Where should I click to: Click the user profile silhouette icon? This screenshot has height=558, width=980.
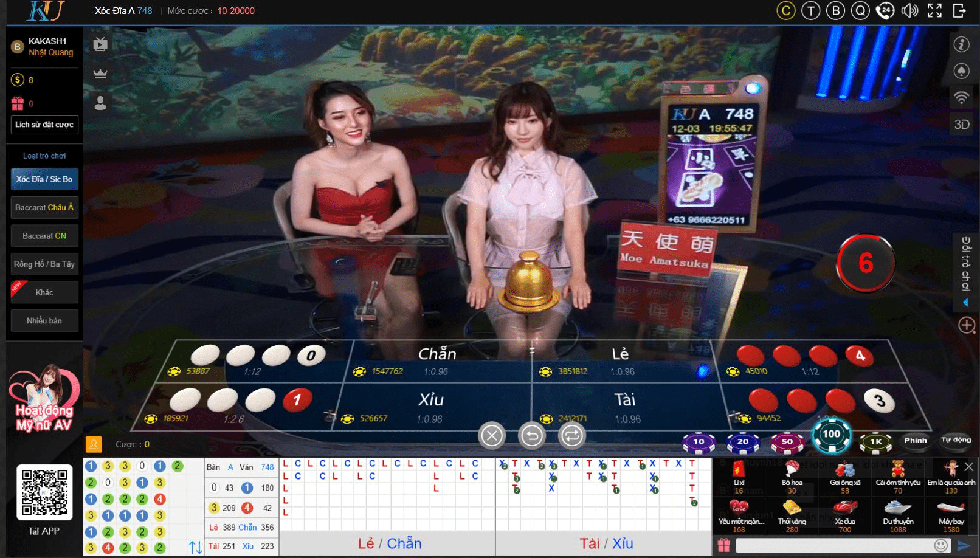100,103
